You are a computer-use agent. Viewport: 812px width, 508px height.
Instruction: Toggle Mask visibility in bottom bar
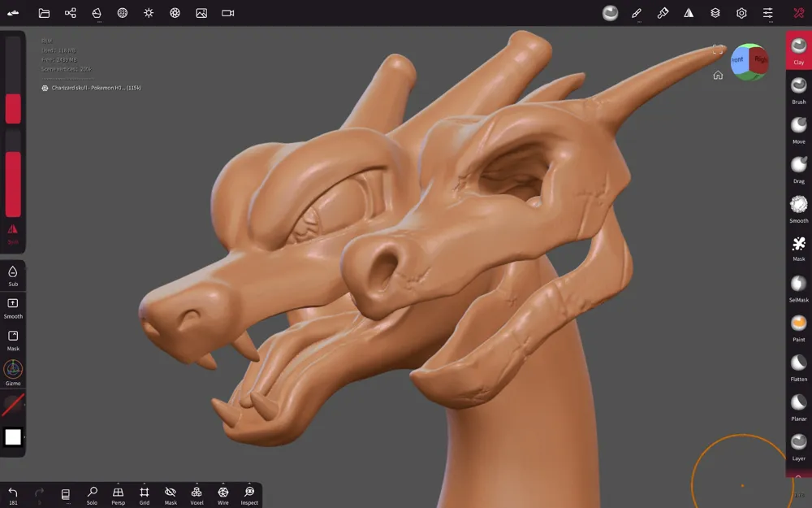click(x=171, y=495)
